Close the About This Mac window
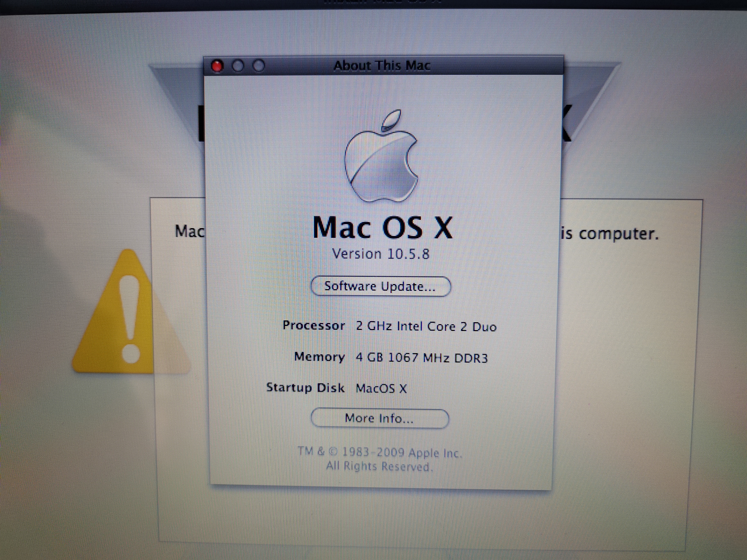 click(217, 66)
